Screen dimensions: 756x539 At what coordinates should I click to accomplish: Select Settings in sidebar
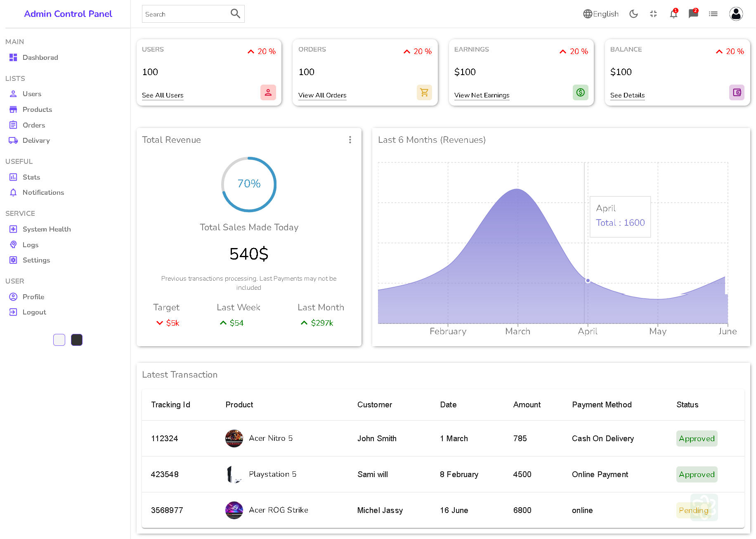tap(36, 260)
